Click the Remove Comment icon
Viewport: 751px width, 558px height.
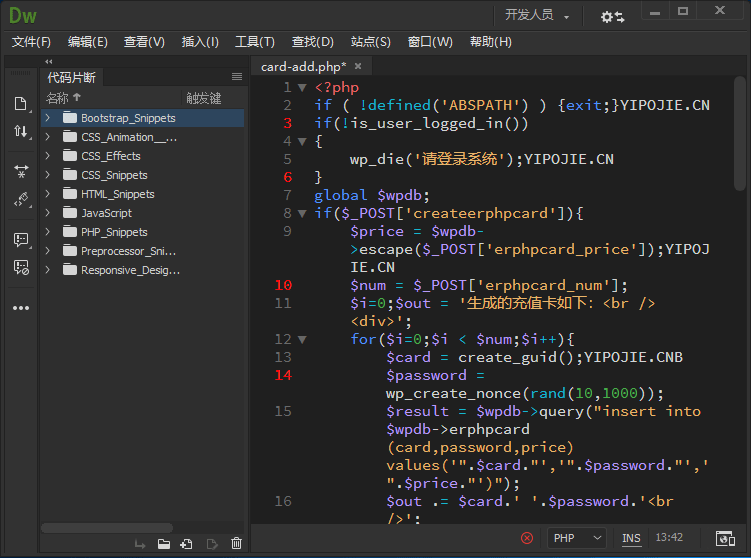20,267
